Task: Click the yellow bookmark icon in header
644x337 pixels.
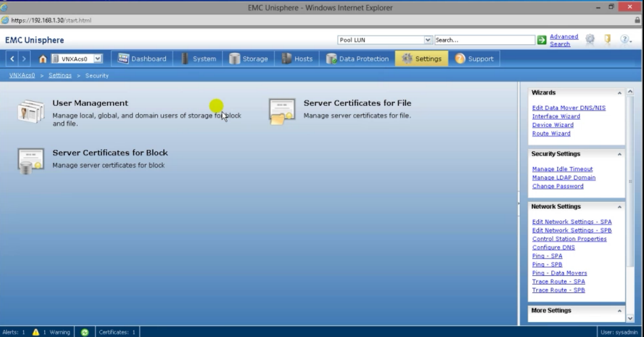Action: point(607,39)
